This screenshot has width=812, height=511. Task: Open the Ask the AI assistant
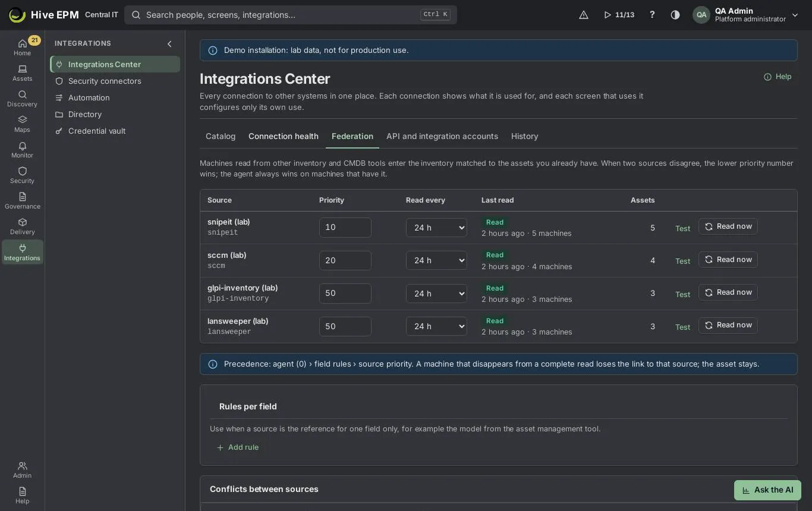point(767,490)
